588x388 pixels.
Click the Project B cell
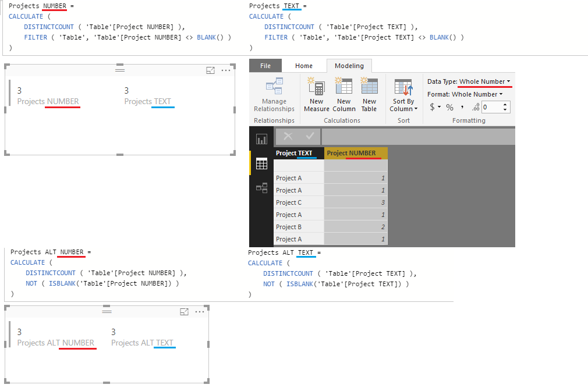pyautogui.click(x=299, y=227)
